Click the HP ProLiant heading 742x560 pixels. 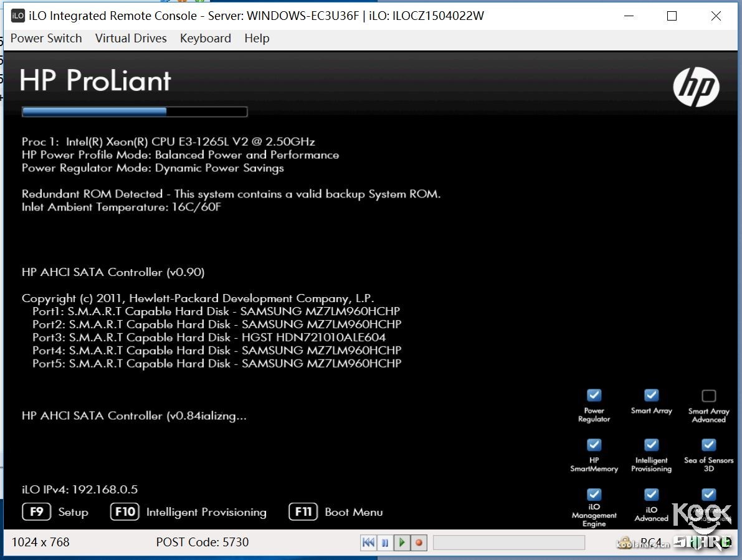click(95, 80)
